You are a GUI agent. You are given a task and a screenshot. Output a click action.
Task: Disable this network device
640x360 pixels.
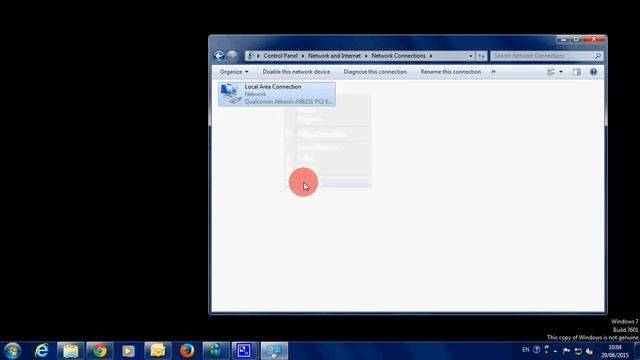pos(296,72)
